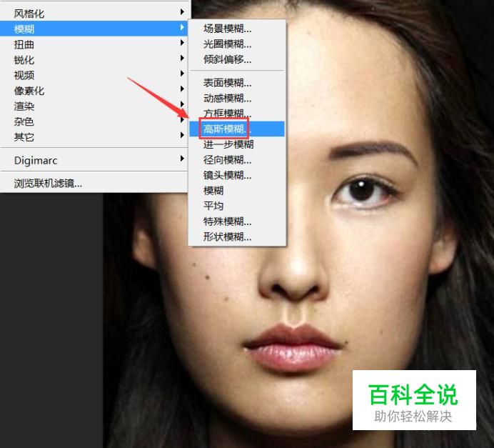Choose 动感模糊... in blur submenu
This screenshot has width=494, height=448.
click(237, 99)
